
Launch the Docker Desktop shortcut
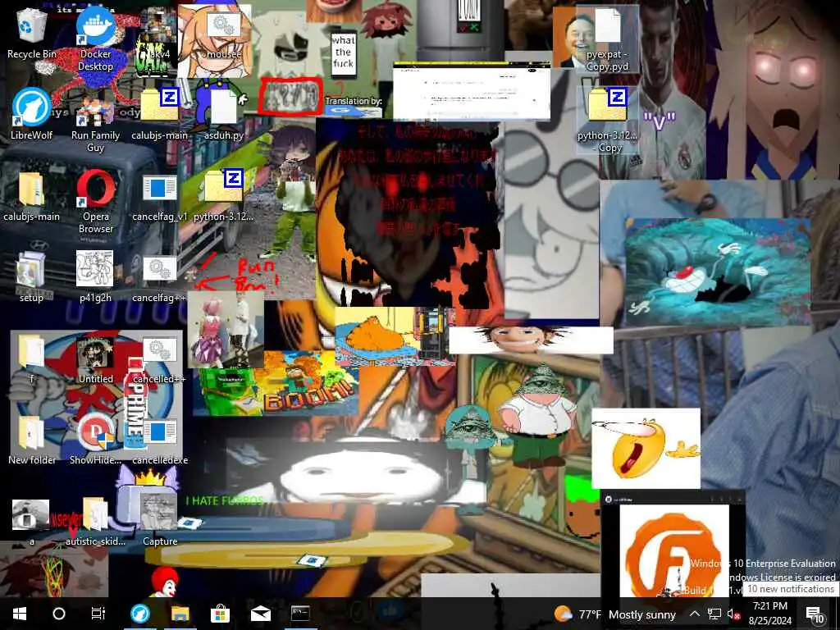96,40
